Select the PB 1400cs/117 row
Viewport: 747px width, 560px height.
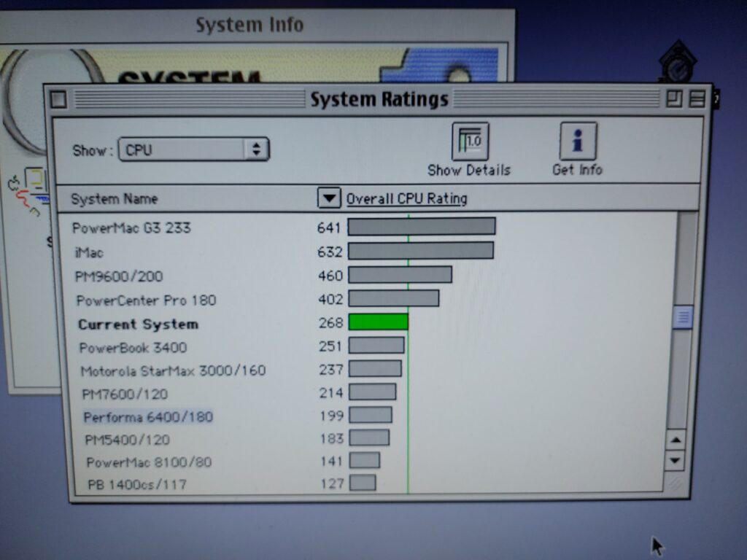[x=367, y=484]
